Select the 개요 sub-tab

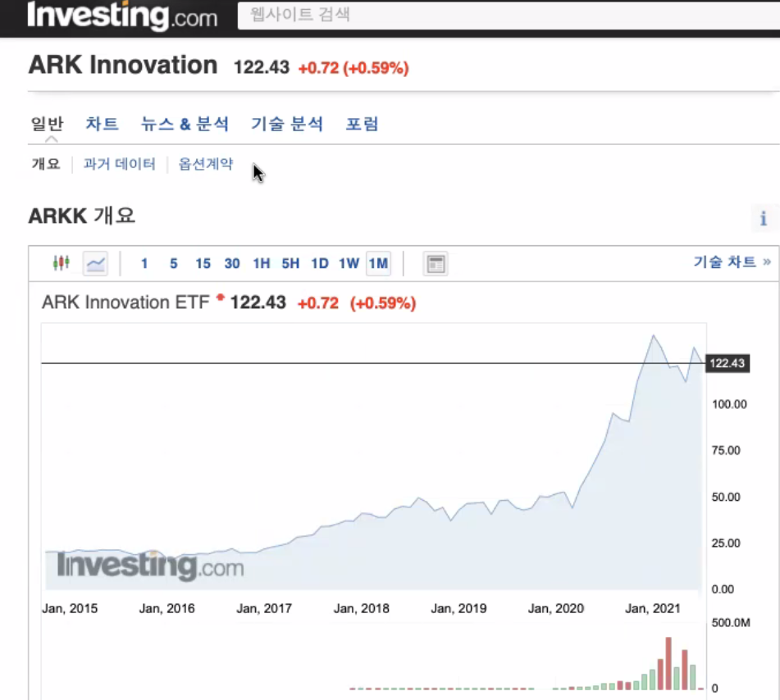click(x=46, y=164)
